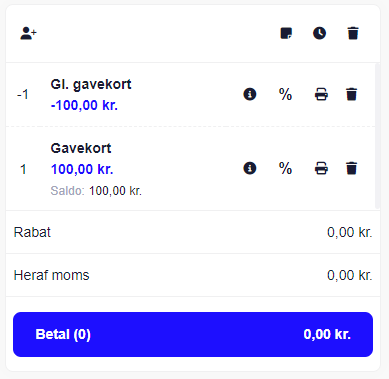This screenshot has height=379, width=389.
Task: Click the item list scrollbar
Action: (x=377, y=136)
